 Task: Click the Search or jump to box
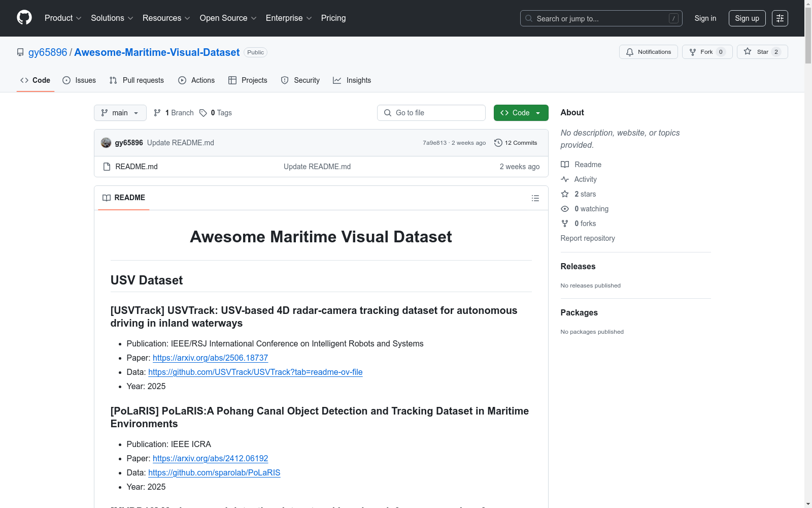point(601,18)
